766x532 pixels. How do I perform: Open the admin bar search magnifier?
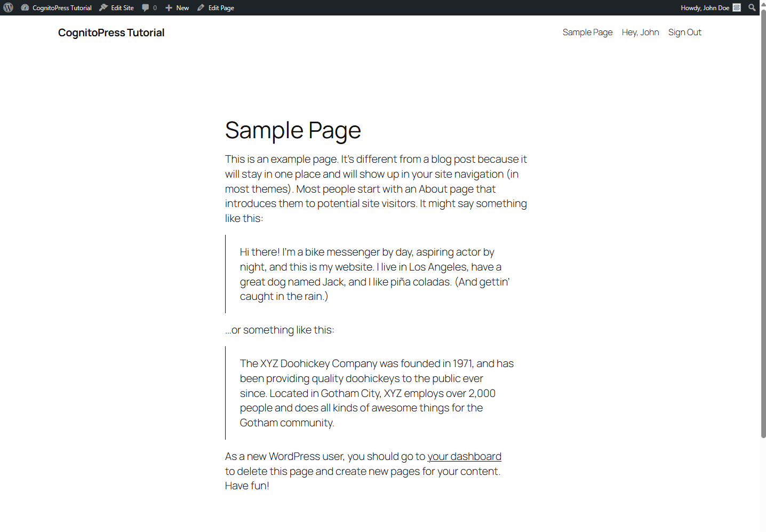click(x=752, y=7)
